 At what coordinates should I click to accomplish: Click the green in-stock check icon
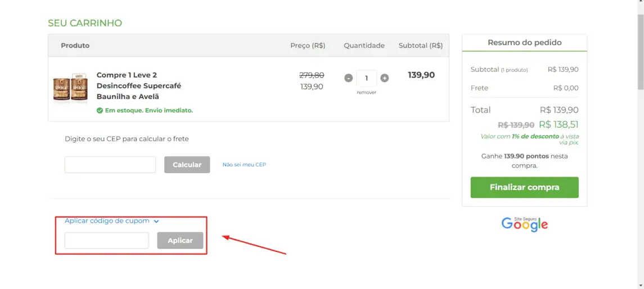pyautogui.click(x=100, y=110)
